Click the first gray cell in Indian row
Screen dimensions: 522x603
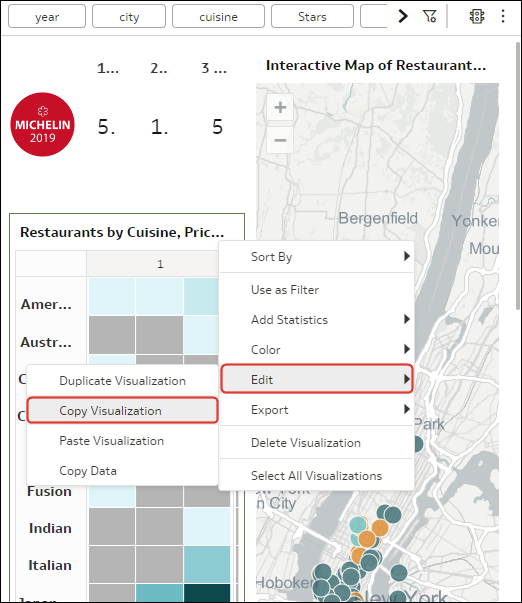(x=112, y=526)
